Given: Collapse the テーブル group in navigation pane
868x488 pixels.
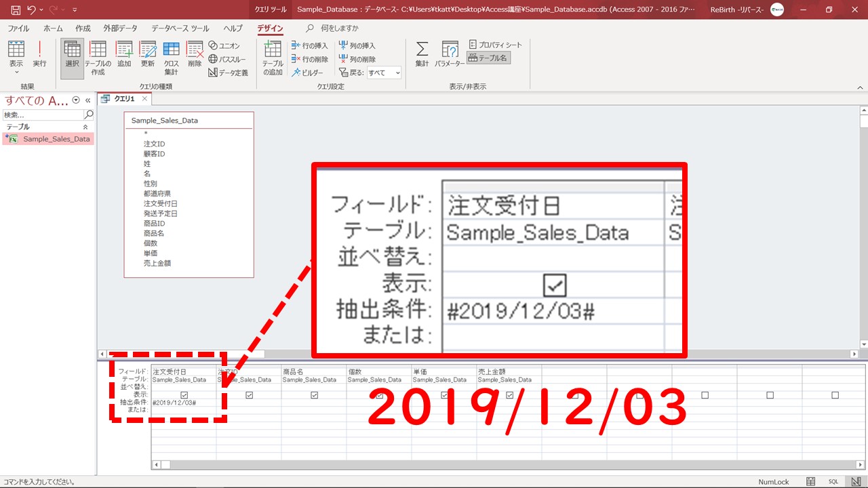Looking at the screenshot, I should point(85,127).
